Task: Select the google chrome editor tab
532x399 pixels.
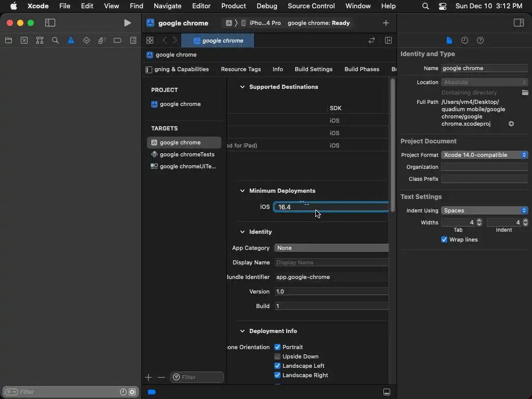Action: coord(218,41)
